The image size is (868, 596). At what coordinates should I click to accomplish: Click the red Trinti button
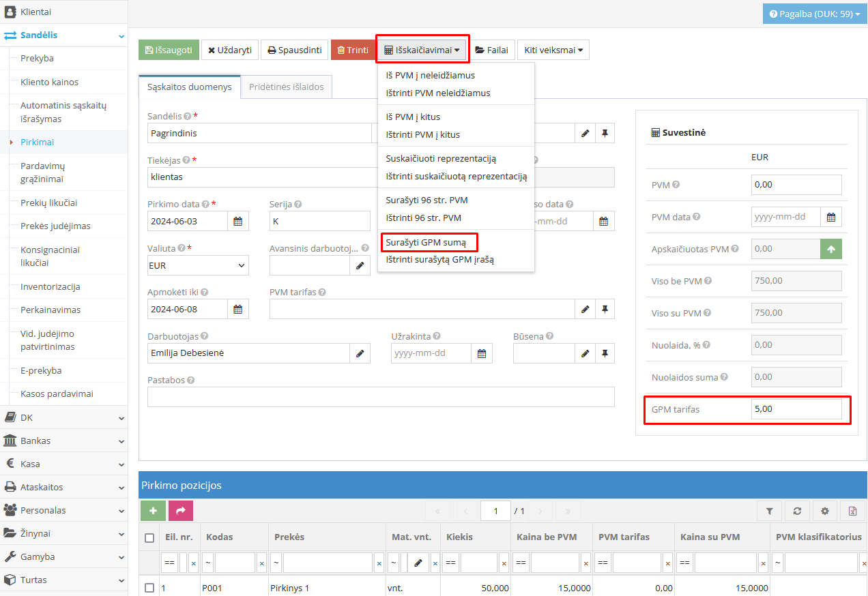coord(352,50)
